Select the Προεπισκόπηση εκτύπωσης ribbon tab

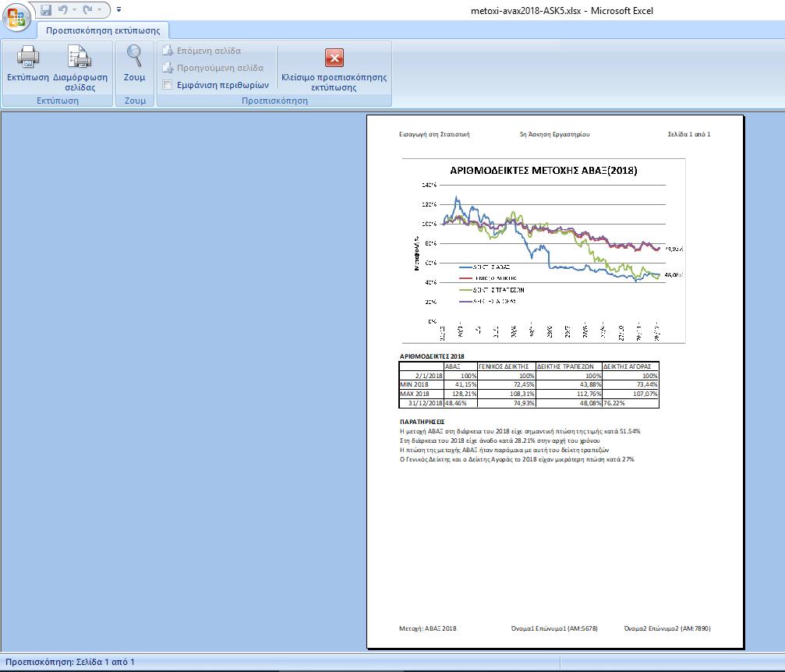[103, 30]
